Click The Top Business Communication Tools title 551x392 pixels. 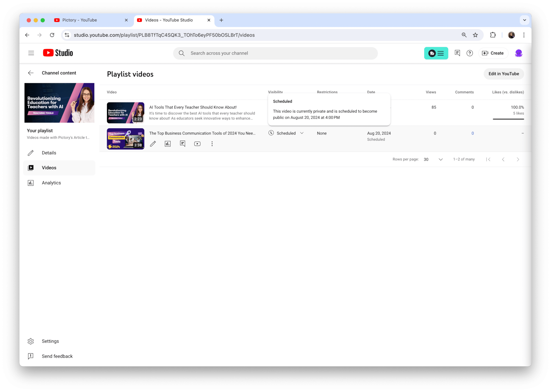202,133
